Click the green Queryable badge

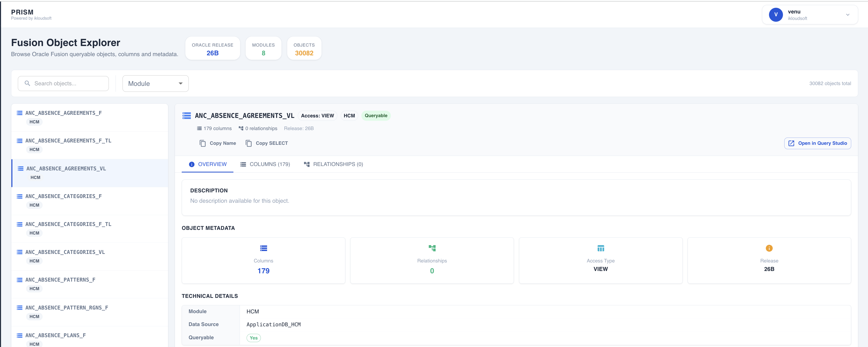pyautogui.click(x=376, y=116)
